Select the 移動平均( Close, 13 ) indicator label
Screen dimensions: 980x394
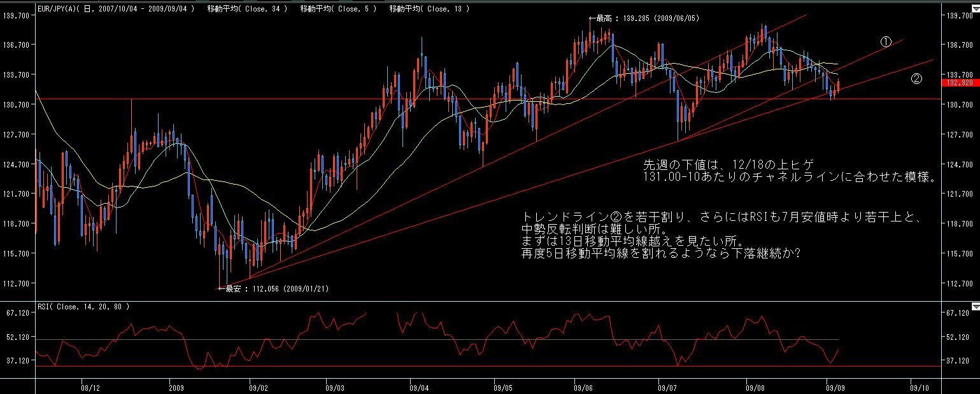click(x=429, y=9)
